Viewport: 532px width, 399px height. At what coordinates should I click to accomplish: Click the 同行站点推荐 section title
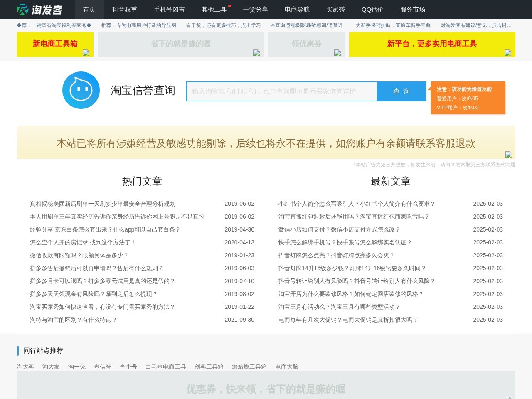[x=43, y=351]
